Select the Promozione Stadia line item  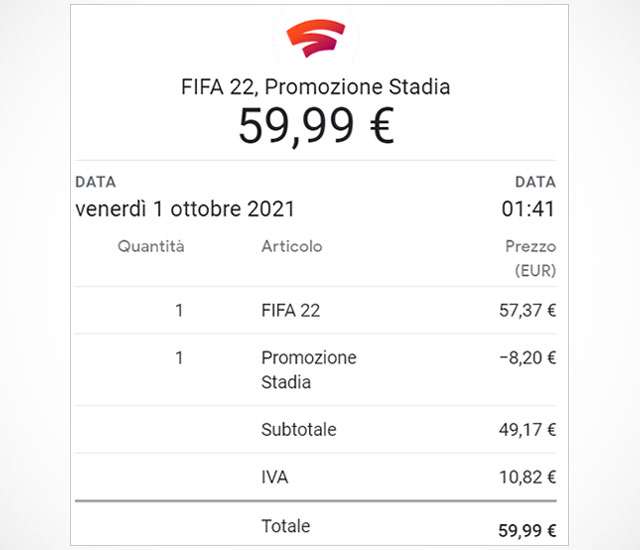[x=308, y=369]
